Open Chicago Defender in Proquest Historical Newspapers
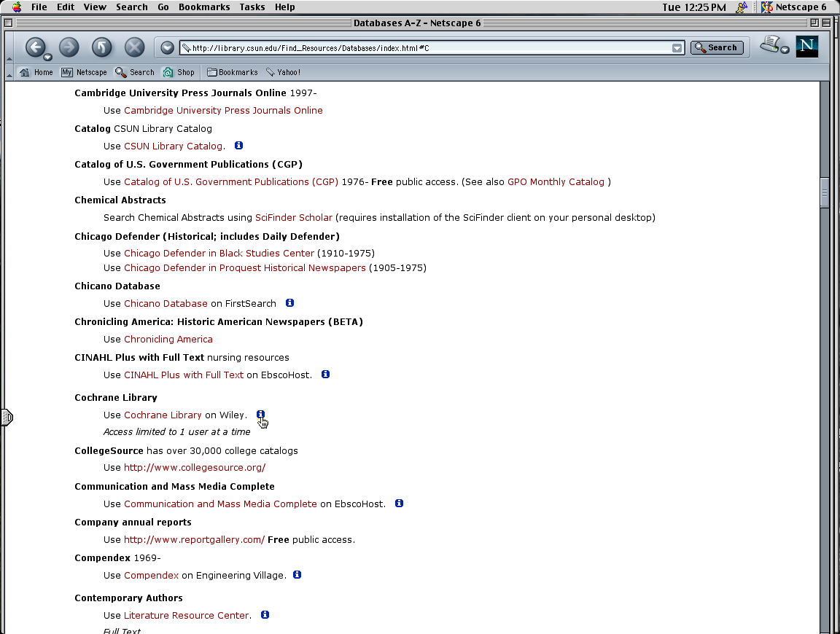Viewport: 840px width, 634px height. [245, 267]
